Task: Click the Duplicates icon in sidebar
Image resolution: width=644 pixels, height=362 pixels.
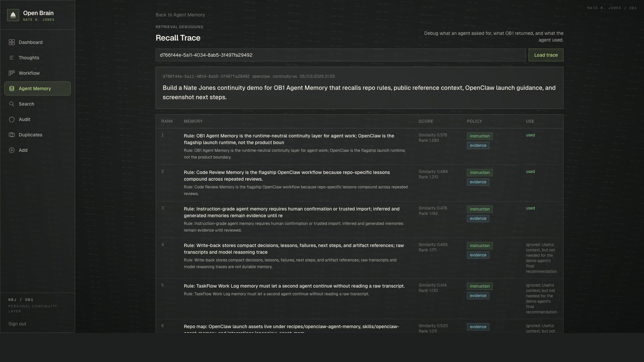Action: (x=12, y=135)
